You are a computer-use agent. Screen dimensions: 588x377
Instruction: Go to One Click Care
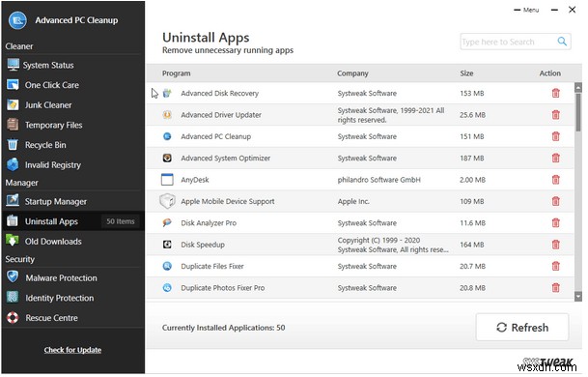click(72, 85)
